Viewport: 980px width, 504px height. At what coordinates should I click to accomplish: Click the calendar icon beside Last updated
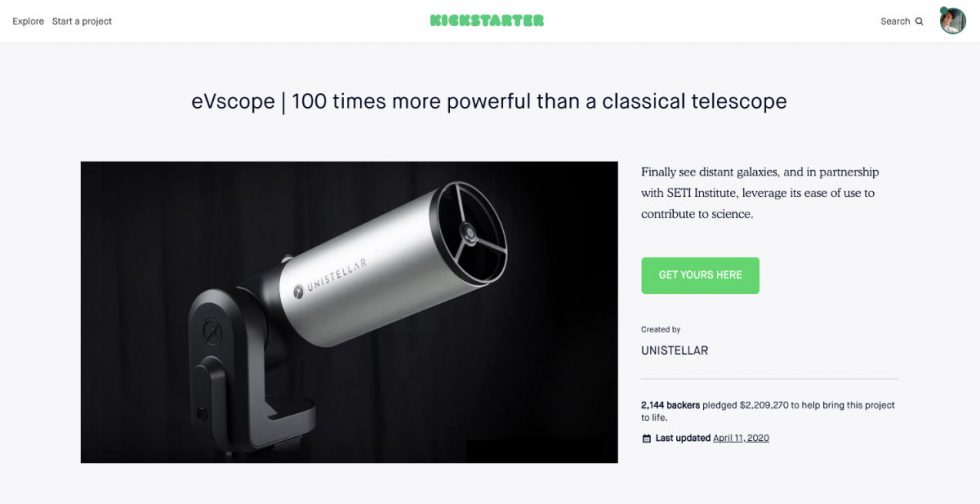coord(647,438)
